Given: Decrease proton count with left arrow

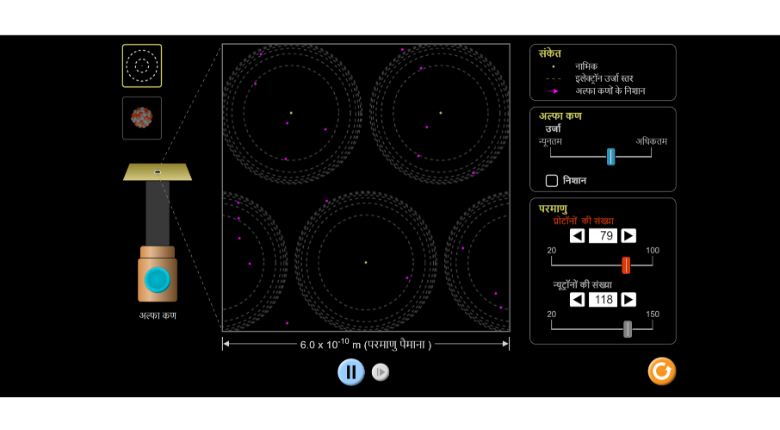Looking at the screenshot, I should [x=577, y=236].
